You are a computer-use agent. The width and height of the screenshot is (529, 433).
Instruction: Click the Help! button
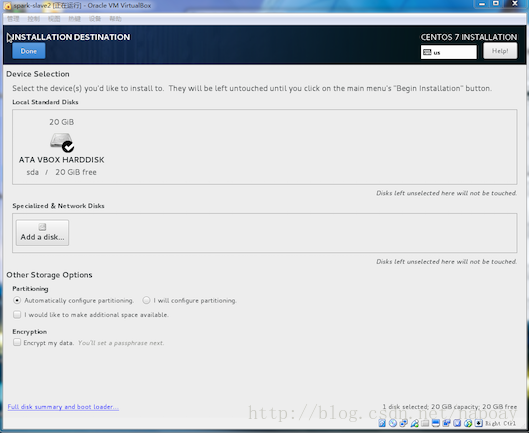point(500,51)
